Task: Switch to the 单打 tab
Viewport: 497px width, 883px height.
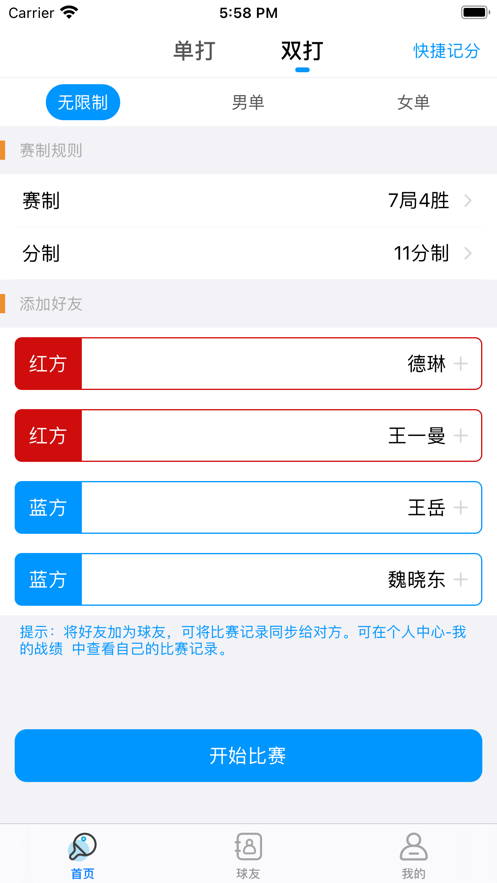Action: tap(194, 51)
